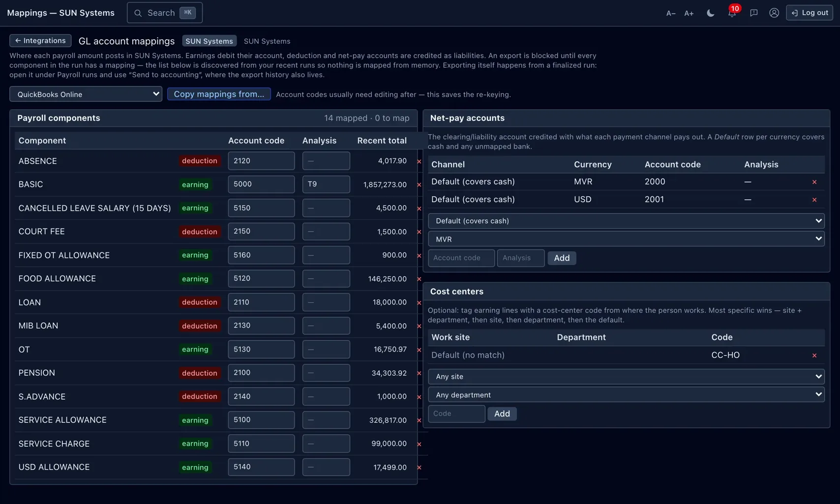Image resolution: width=840 pixels, height=504 pixels.
Task: Go back to Integrations
Action: [x=40, y=40]
